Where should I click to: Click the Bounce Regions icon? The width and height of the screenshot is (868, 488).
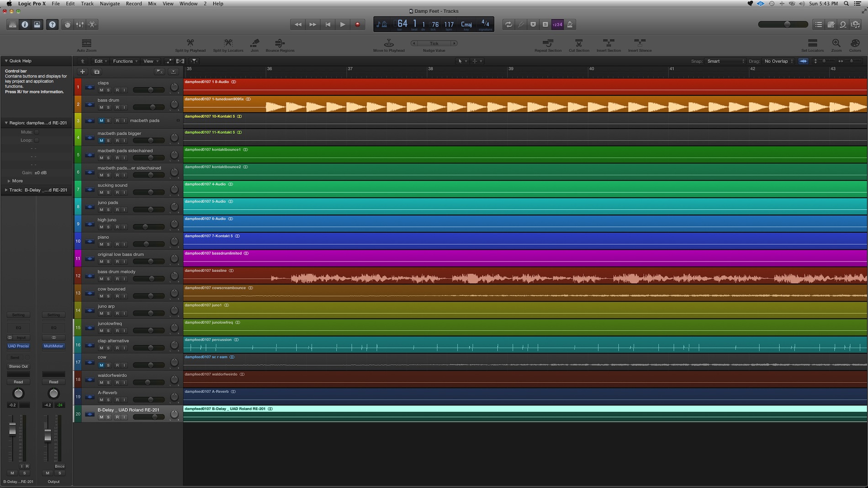[x=280, y=45]
